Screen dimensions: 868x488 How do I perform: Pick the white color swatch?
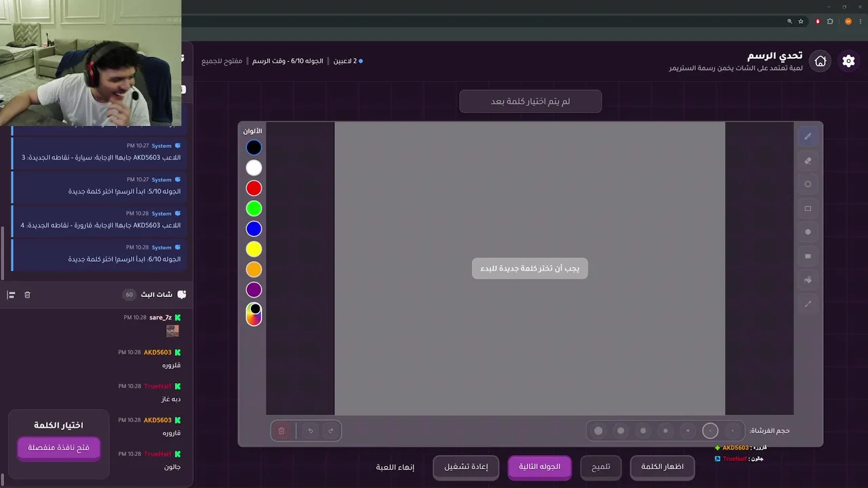pyautogui.click(x=254, y=167)
